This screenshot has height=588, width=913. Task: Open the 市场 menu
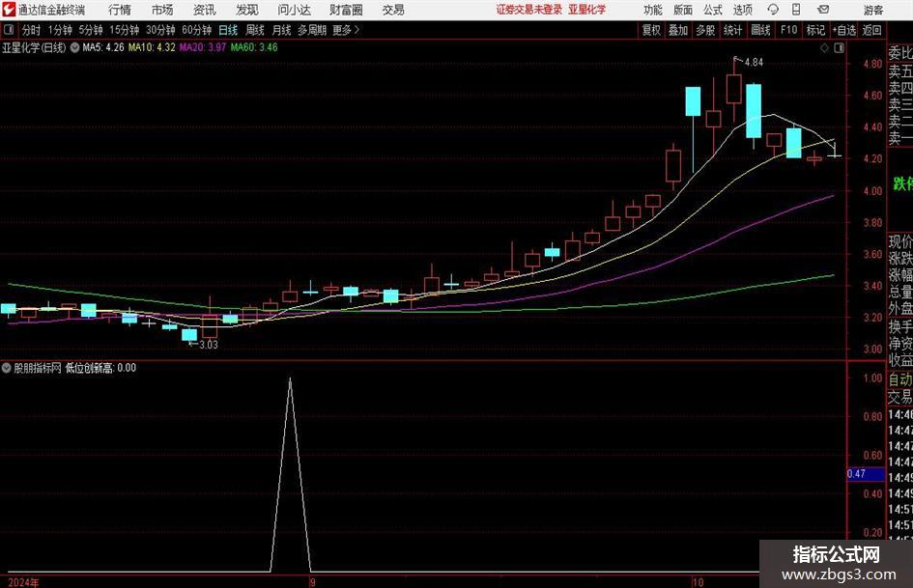pyautogui.click(x=162, y=10)
